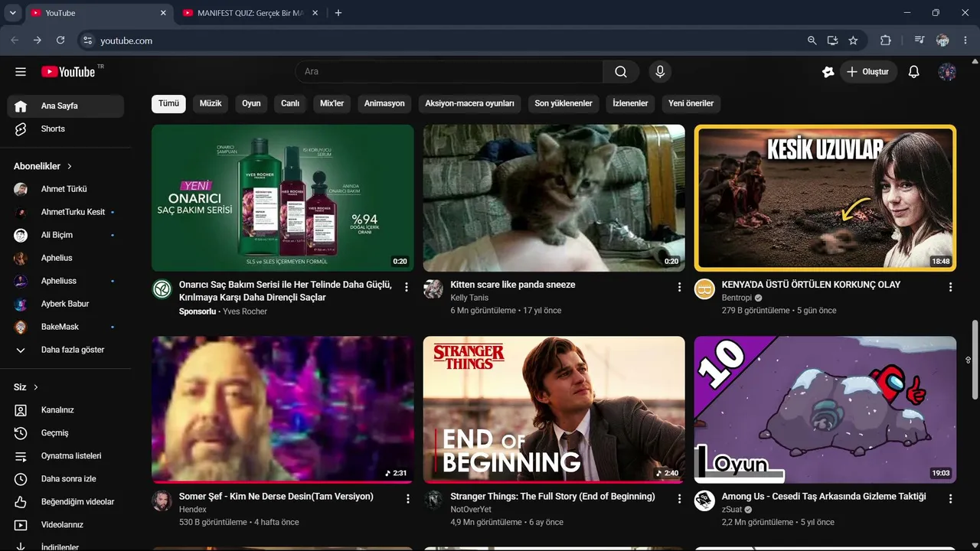Open the video title KENYA'DA ÜSTÜ ÖRTÜLEN KORKUNÇ OLAY
The height and width of the screenshot is (551, 980).
tap(811, 285)
